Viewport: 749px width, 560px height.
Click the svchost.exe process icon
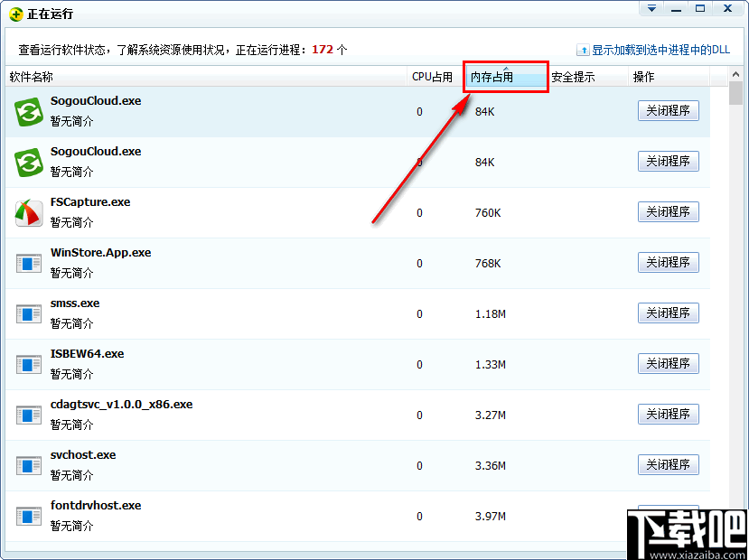point(29,466)
